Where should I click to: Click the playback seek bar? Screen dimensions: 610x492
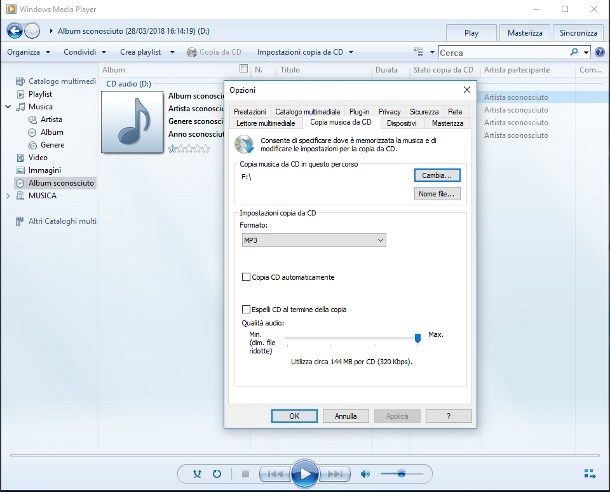point(305,454)
